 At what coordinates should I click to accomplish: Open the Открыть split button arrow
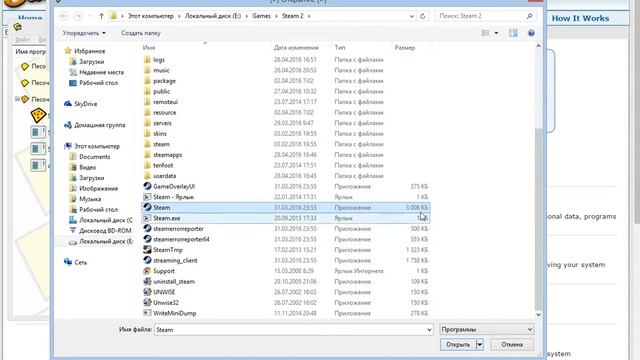tap(480, 344)
